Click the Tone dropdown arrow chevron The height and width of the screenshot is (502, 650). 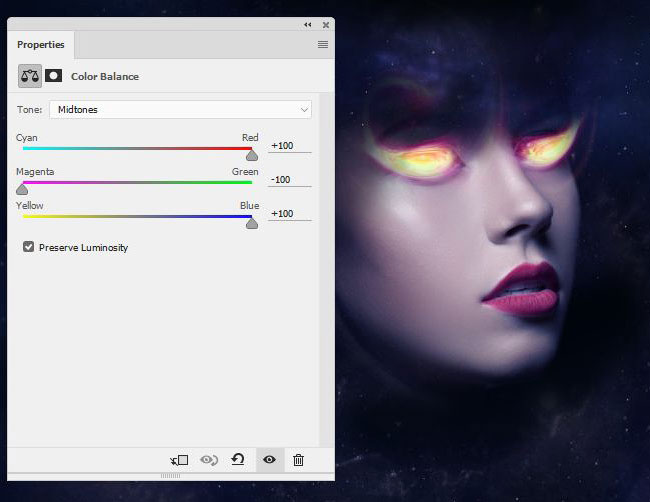tap(304, 110)
